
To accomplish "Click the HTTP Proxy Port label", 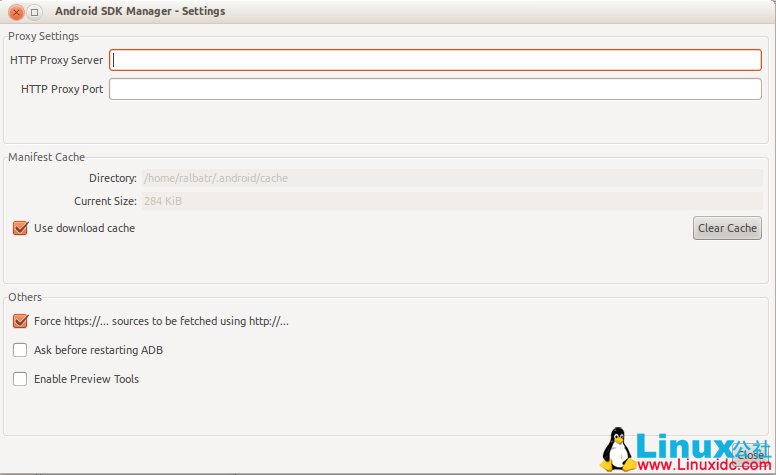I will tap(62, 89).
